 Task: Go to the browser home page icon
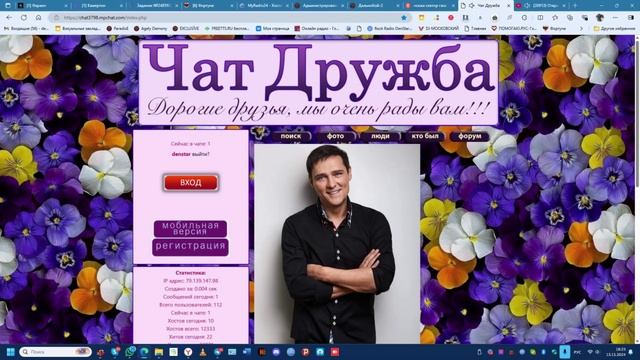38,18
